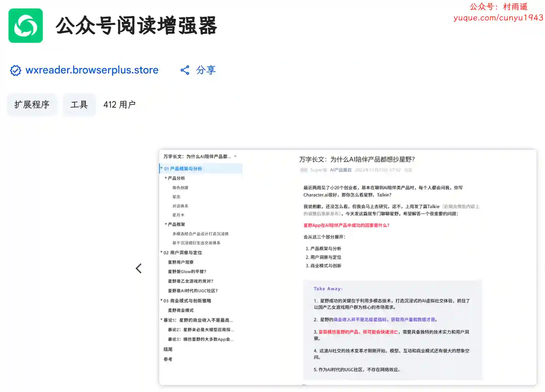Click the green 公众号阅读增强器 extension logo
This screenshot has height=392, width=545.
point(25,26)
